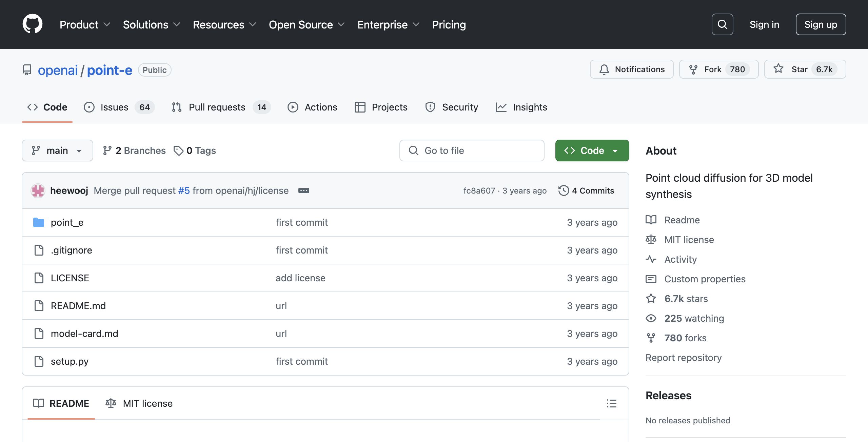
Task: Expand commit message ellipsis button
Action: coord(303,190)
